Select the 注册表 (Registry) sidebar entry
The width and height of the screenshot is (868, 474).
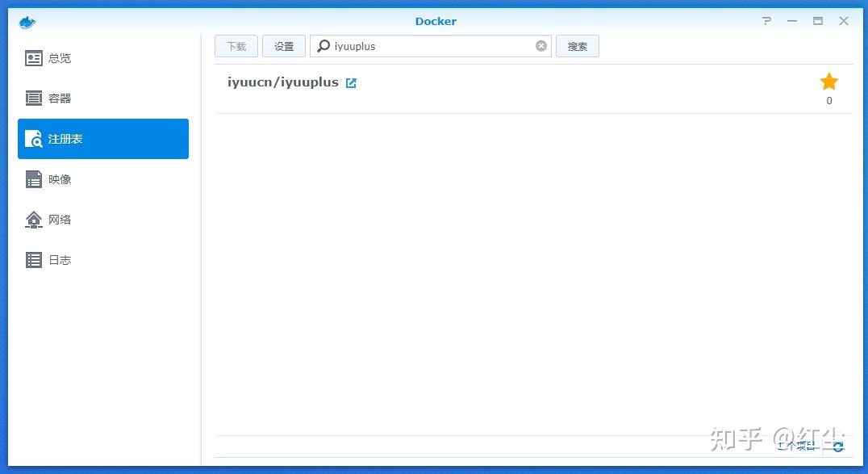[59, 138]
